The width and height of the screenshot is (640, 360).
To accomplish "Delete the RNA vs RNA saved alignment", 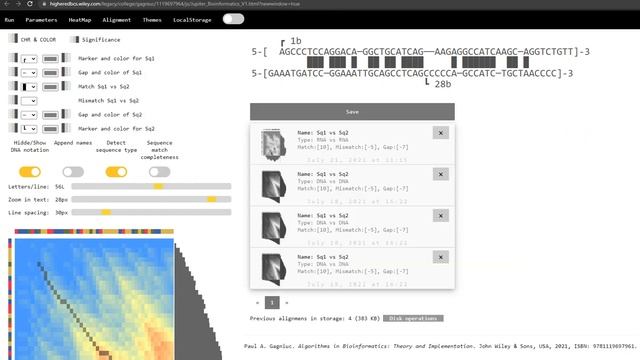I will pos(441,133).
